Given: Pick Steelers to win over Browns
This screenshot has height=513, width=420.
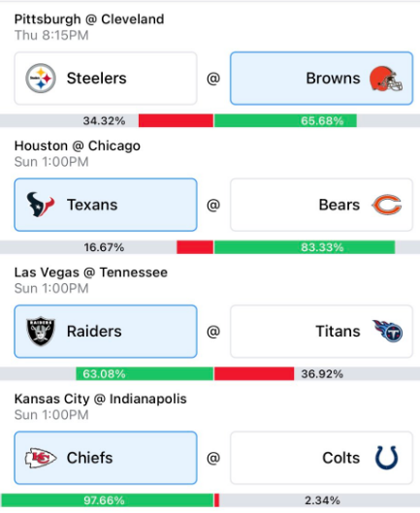Looking at the screenshot, I should pos(106,79).
